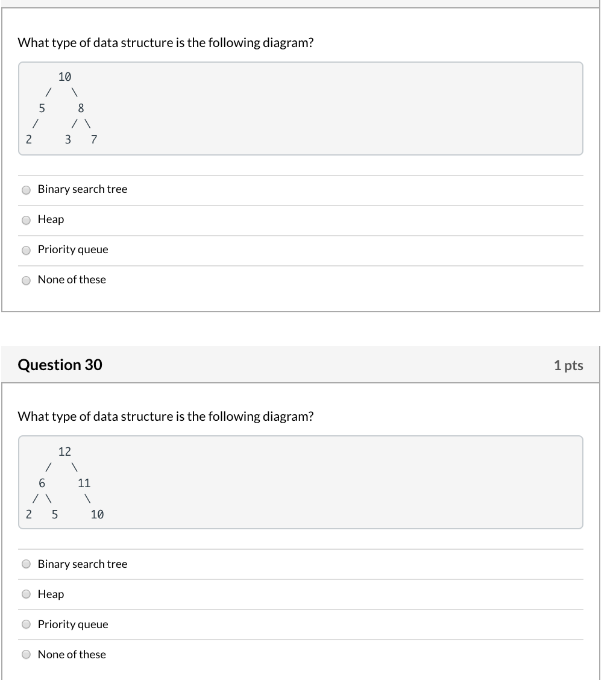Click the Heap answer text in Question 30
The width and height of the screenshot is (616, 680).
pos(51,594)
